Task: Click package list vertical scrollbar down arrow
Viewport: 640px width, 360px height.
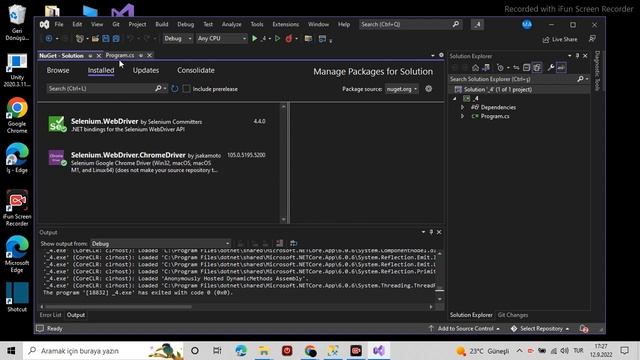Action: 284,220
